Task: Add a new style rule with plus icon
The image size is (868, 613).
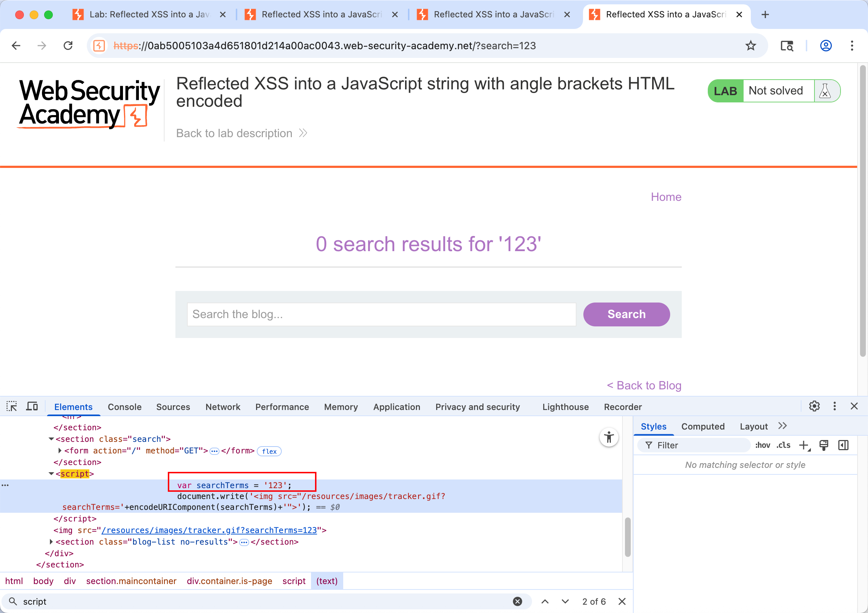Action: 804,445
